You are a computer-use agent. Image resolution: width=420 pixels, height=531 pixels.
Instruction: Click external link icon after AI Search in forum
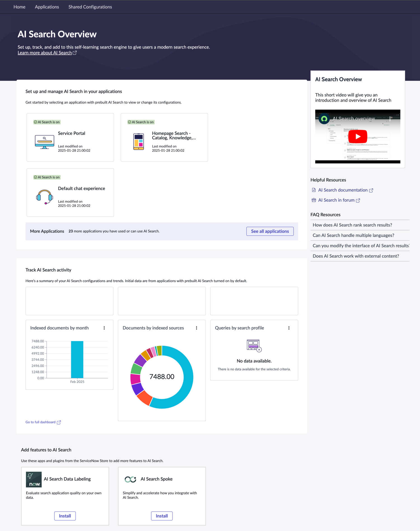coord(358,200)
